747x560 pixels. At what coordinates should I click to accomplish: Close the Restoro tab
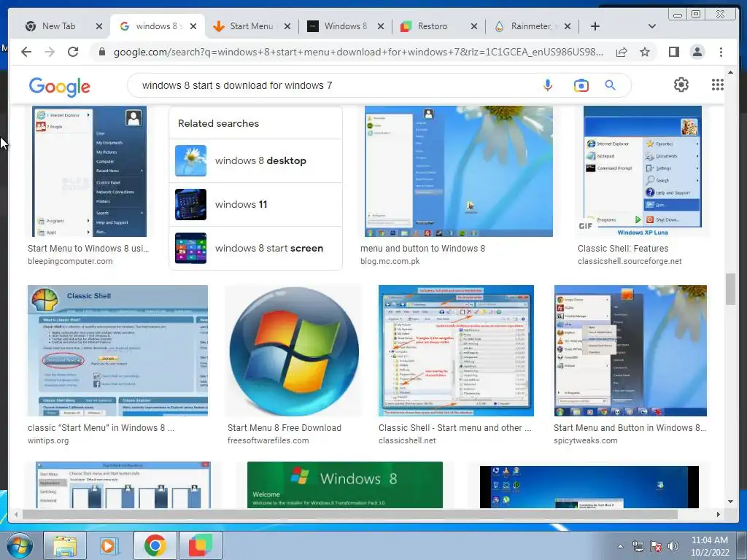click(x=474, y=26)
